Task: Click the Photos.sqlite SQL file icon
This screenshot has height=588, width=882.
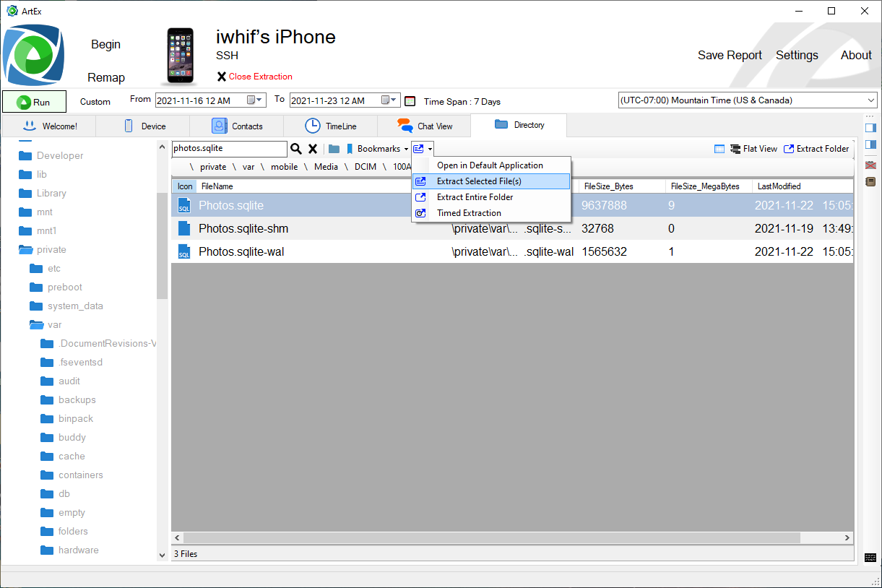Action: 184,205
